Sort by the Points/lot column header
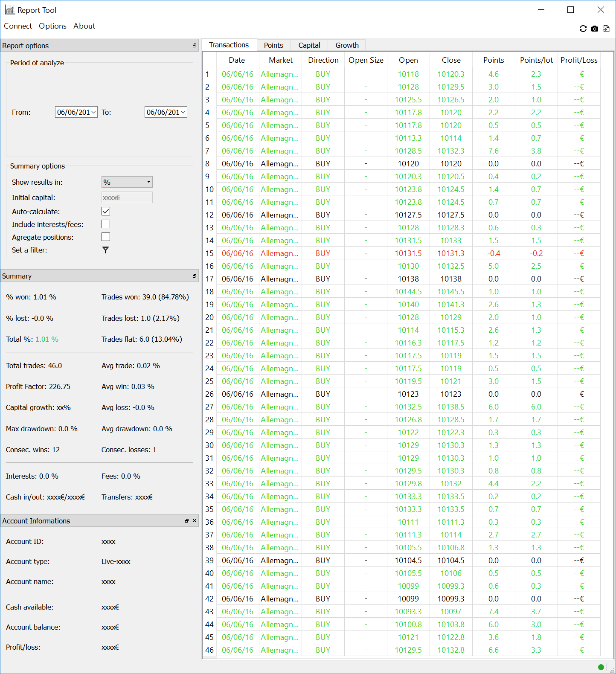 536,60
